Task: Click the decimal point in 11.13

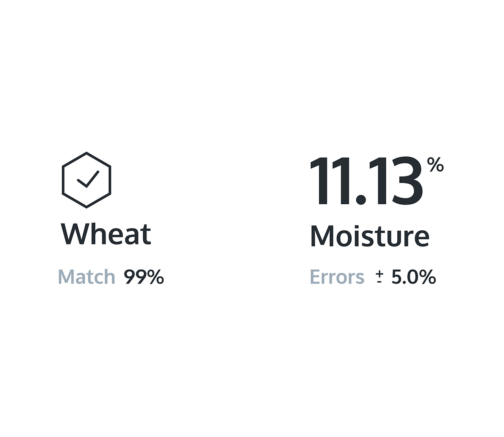Action: click(x=360, y=200)
